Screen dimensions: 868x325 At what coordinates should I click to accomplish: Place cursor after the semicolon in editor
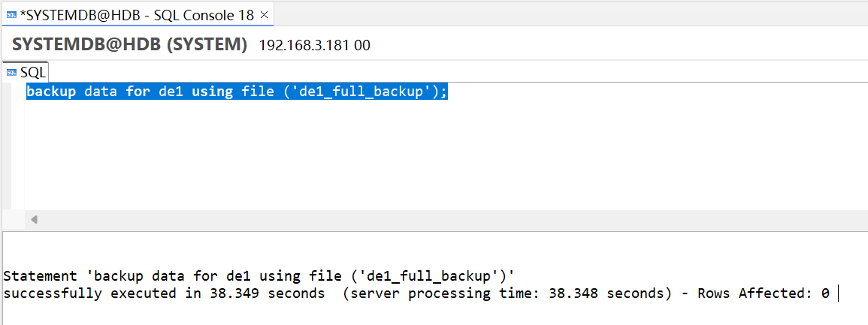448,92
